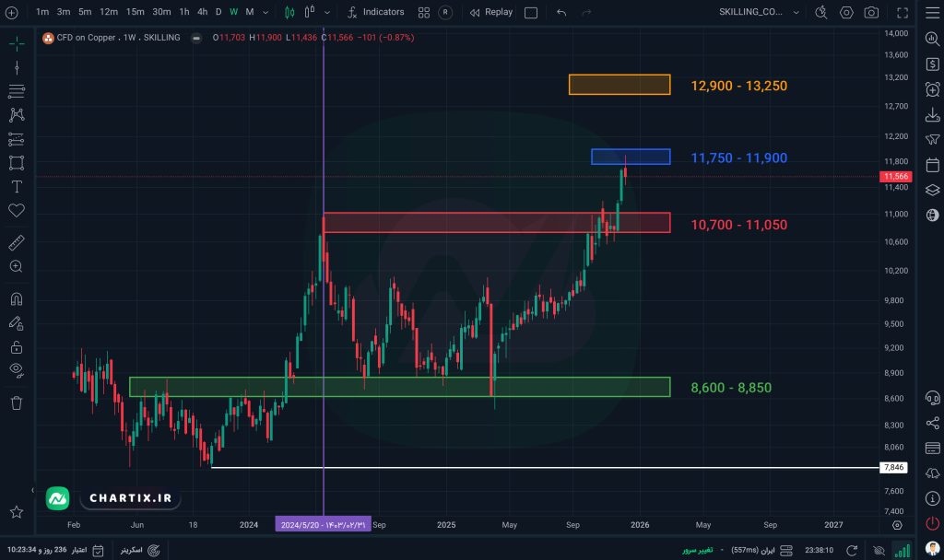Expand the timeframe dropdown arrow
This screenshot has height=560, width=944.
tap(266, 12)
